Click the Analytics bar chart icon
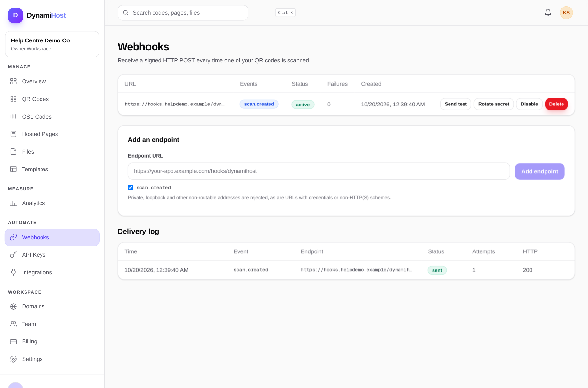Viewport: 588px width, 388px height. (x=13, y=203)
